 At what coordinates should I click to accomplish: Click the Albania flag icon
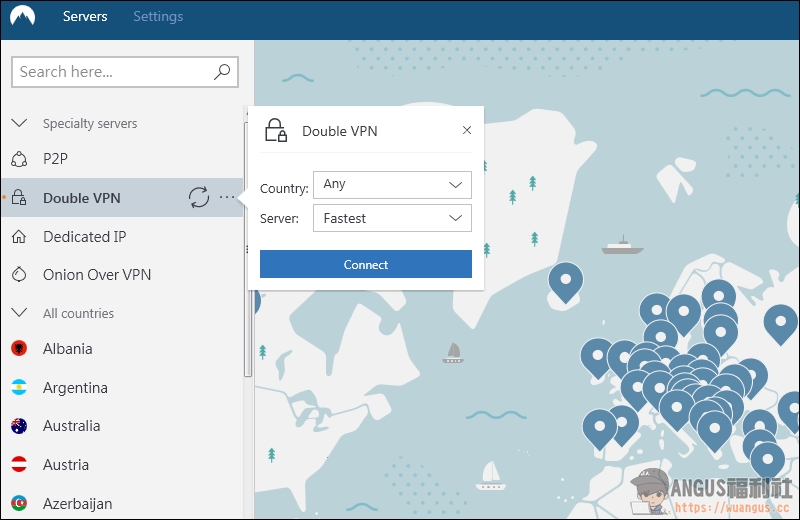click(19, 349)
